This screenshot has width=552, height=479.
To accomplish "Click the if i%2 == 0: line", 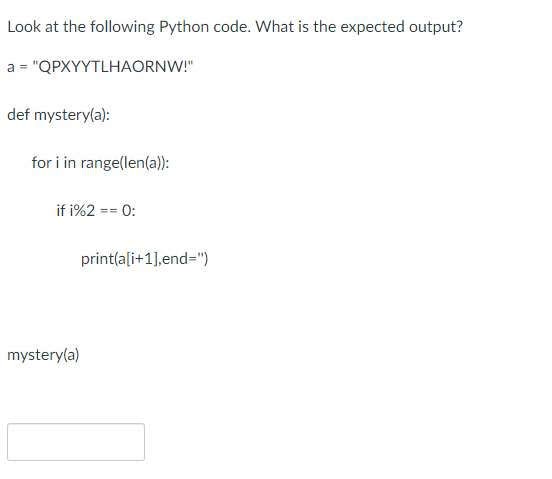I will point(96,210).
